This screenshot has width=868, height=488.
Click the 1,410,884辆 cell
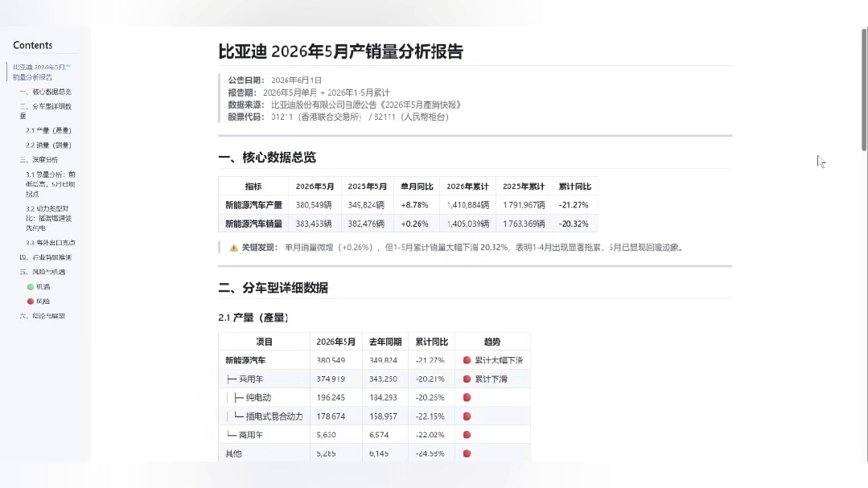pos(467,205)
